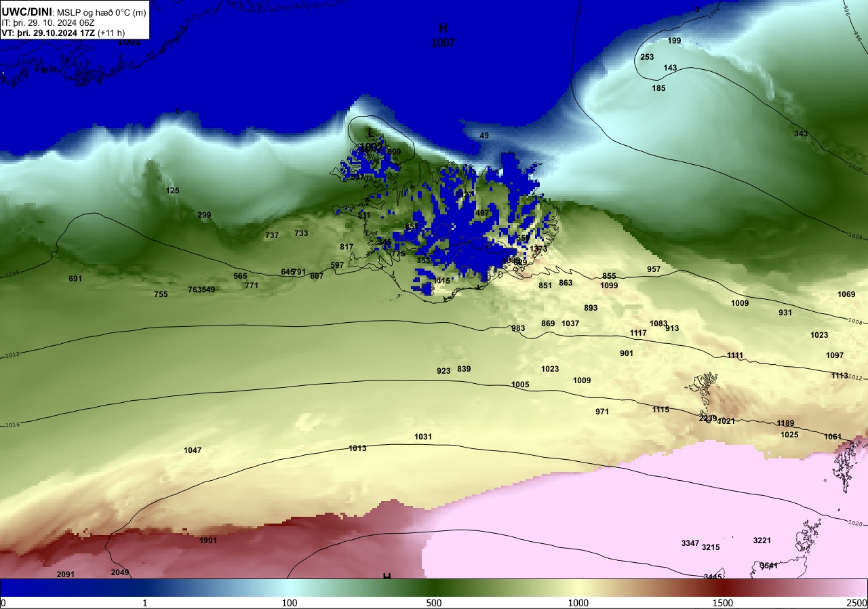
Task: Click the height value 607
Action: point(317,276)
